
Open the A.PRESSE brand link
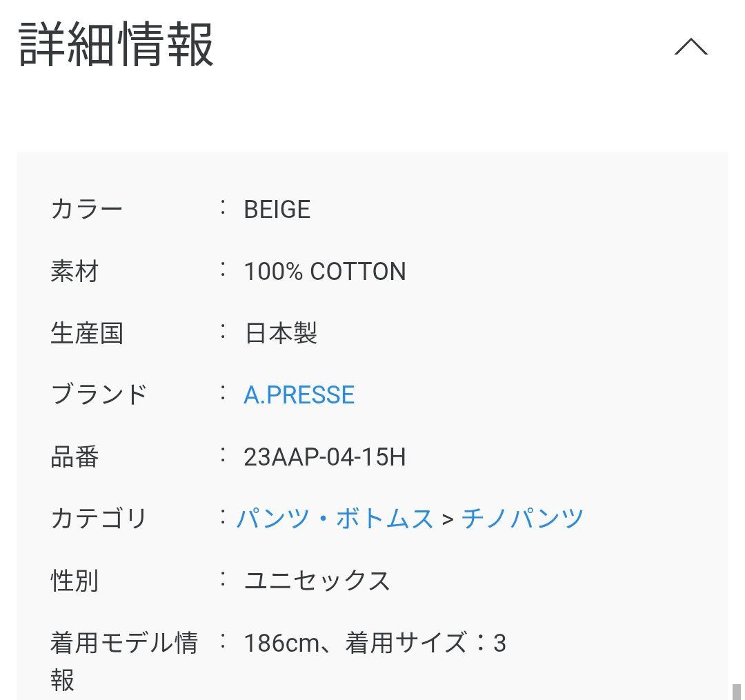299,395
